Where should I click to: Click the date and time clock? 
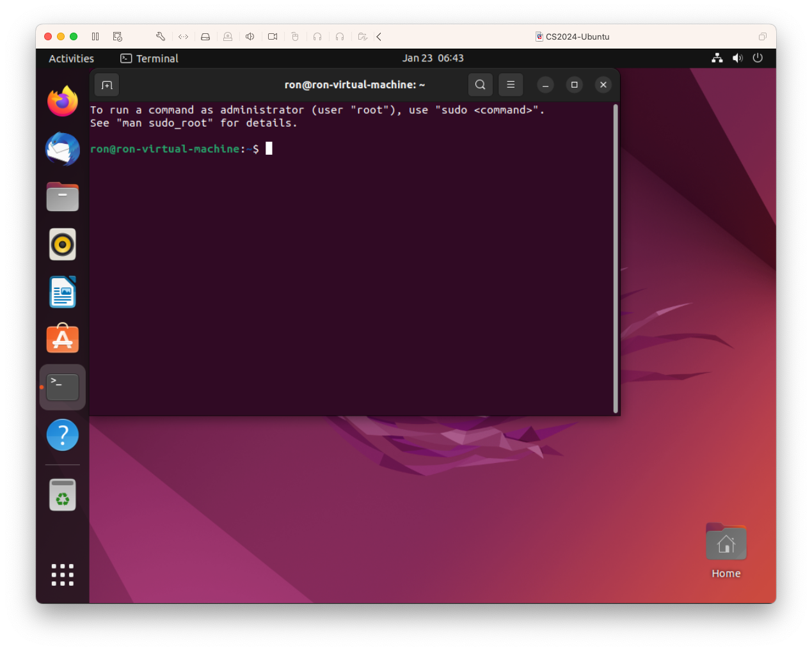(433, 58)
